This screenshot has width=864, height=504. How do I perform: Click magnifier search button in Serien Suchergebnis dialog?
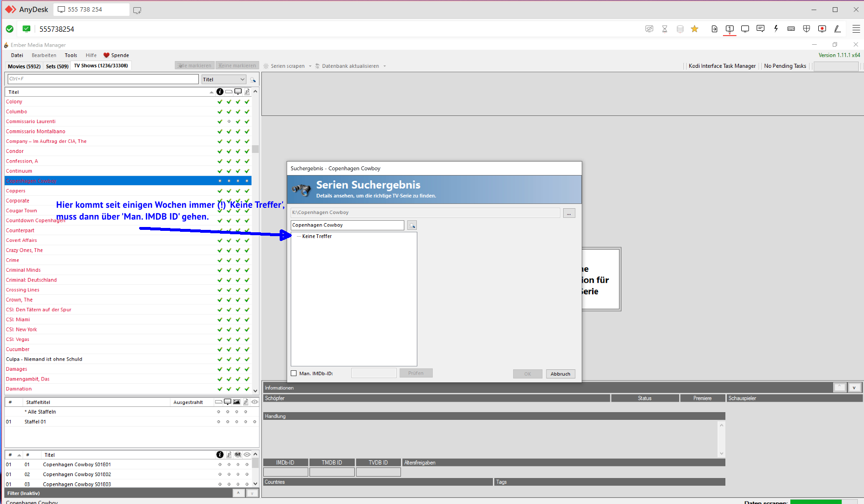(x=412, y=225)
